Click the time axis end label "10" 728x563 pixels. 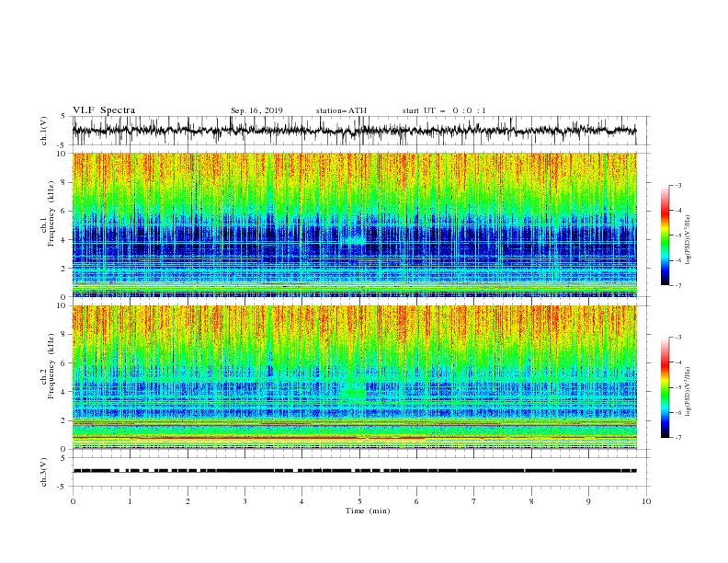coord(646,501)
